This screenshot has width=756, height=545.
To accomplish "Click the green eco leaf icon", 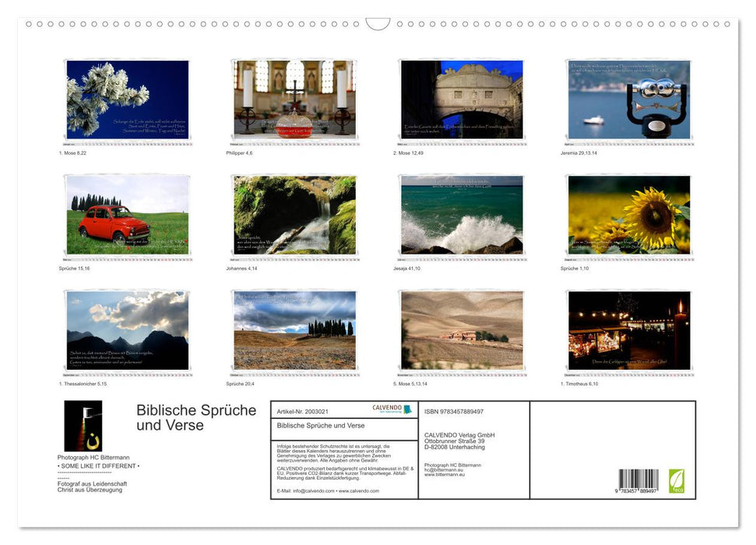I will pos(677,480).
